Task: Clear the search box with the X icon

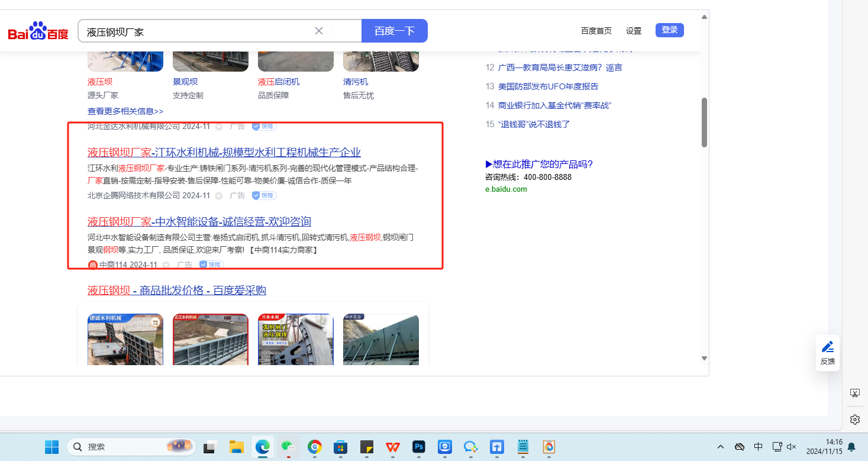Action: click(318, 31)
